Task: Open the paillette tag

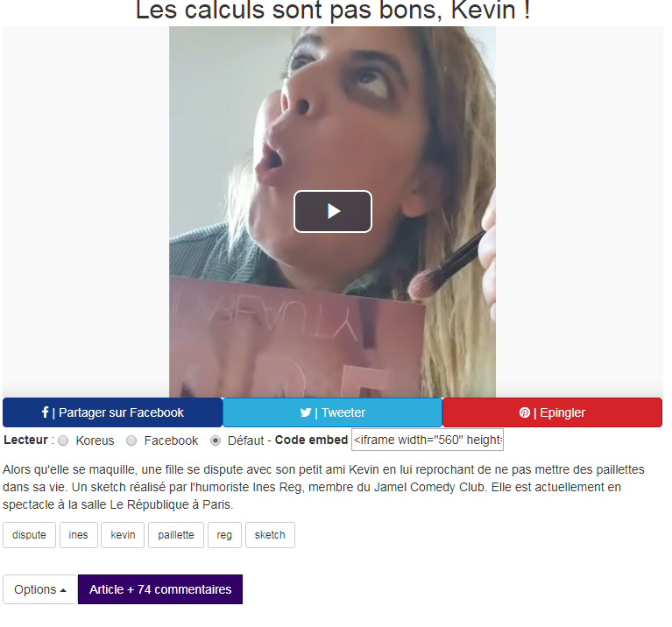Action: 176,535
